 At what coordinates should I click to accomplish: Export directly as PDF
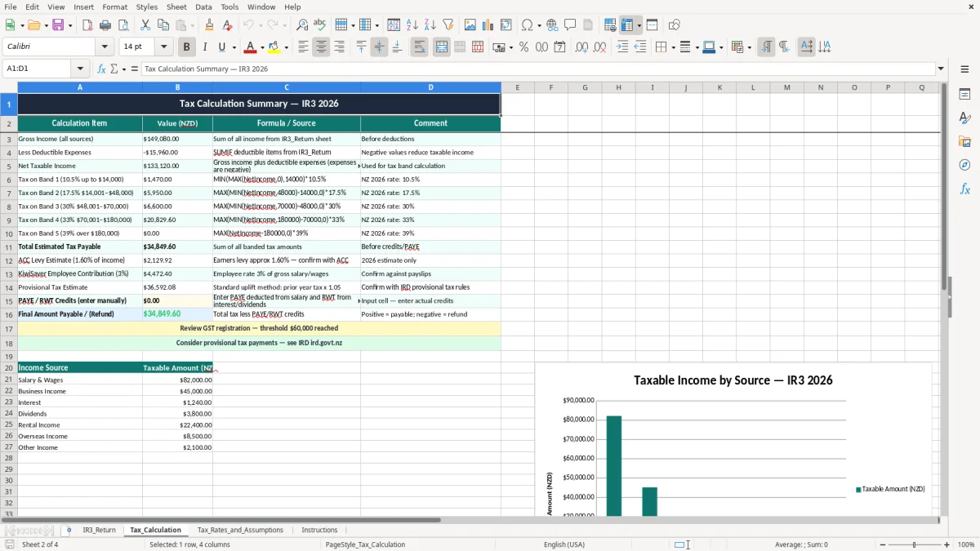[87, 25]
